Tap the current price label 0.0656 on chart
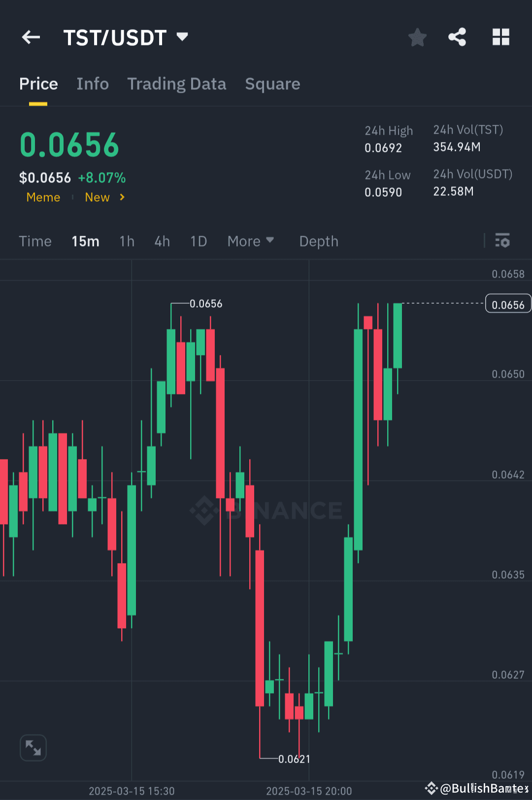The image size is (532, 800). [508, 304]
